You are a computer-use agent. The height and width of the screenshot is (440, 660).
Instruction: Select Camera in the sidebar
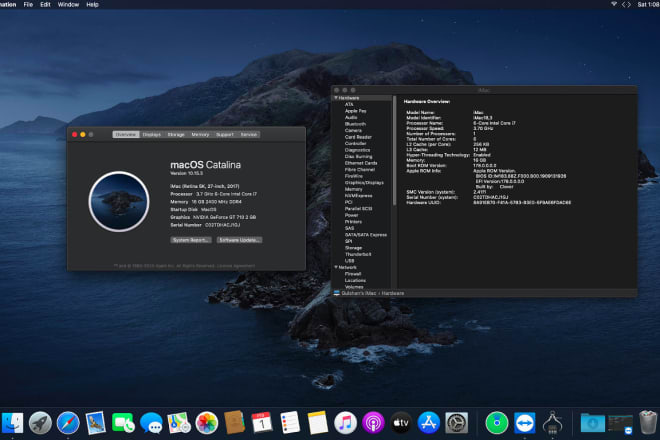[353, 131]
